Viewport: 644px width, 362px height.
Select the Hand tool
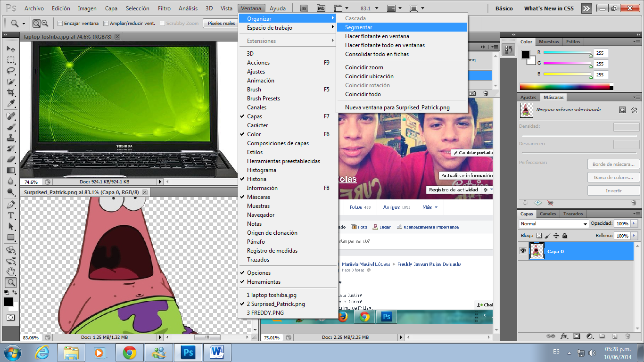(10, 271)
